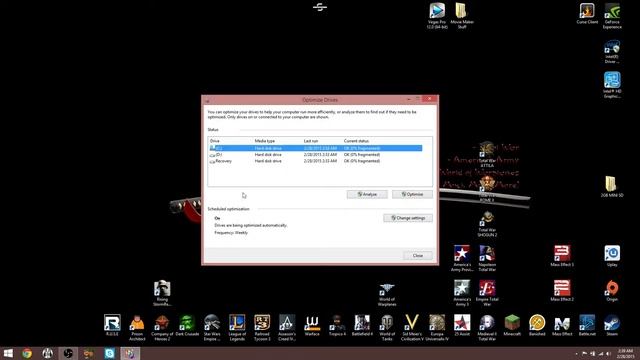Launch 25 Assist desktop shortcut

point(462,325)
